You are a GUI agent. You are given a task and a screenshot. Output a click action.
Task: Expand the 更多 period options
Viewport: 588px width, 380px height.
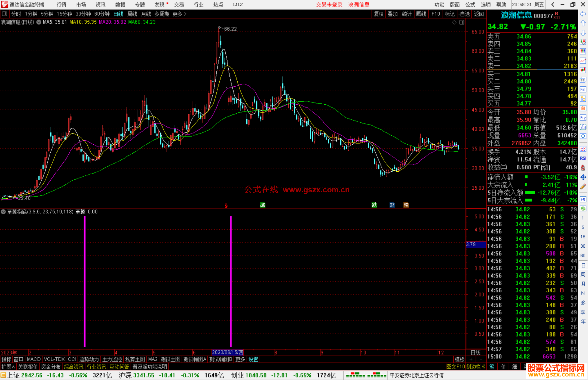[x=179, y=14]
